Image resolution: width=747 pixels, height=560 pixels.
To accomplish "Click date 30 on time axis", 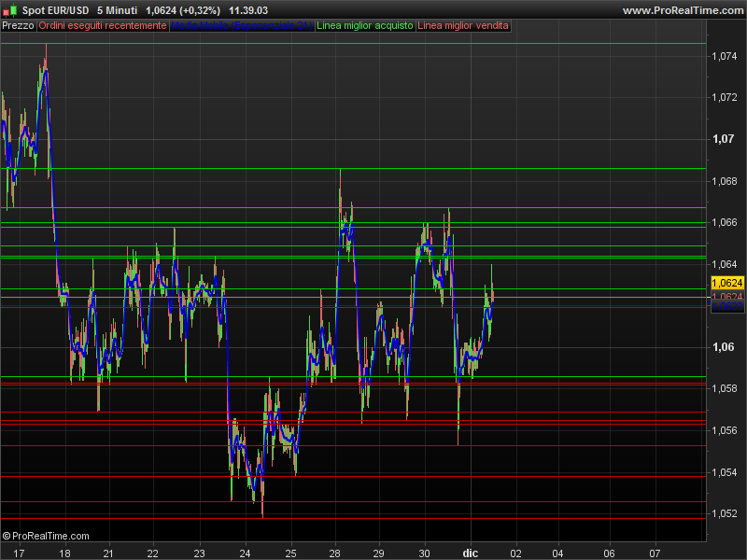I will click(x=424, y=553).
